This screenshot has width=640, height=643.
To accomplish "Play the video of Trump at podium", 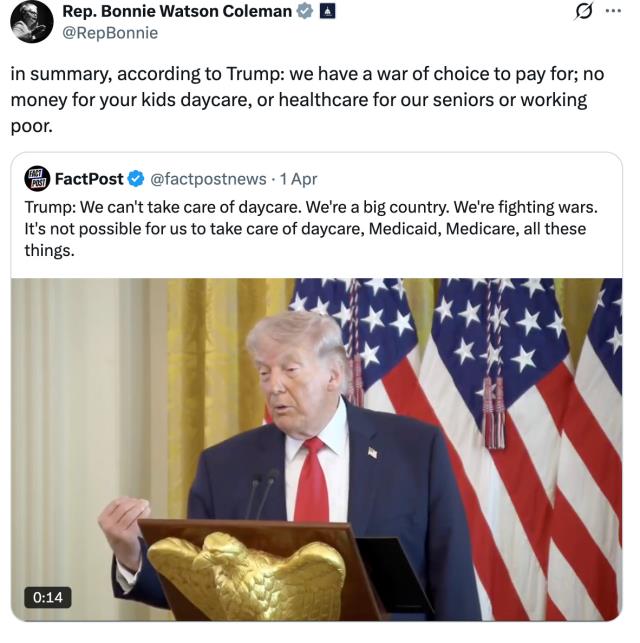I will coord(317,449).
